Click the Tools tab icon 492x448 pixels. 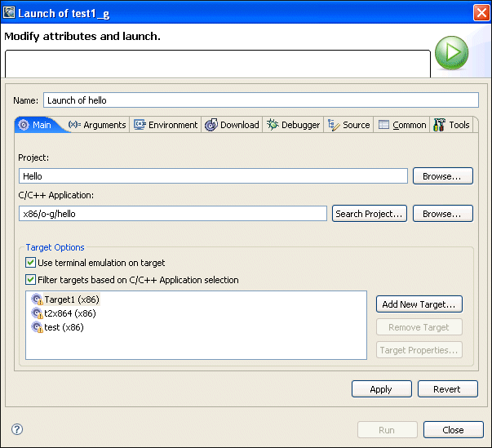(440, 125)
